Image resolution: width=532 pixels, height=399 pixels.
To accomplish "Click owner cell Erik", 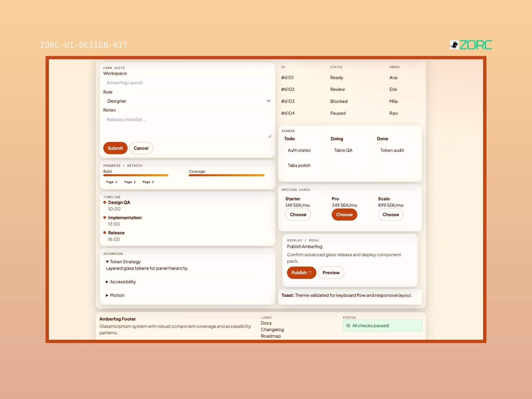I will click(x=393, y=89).
